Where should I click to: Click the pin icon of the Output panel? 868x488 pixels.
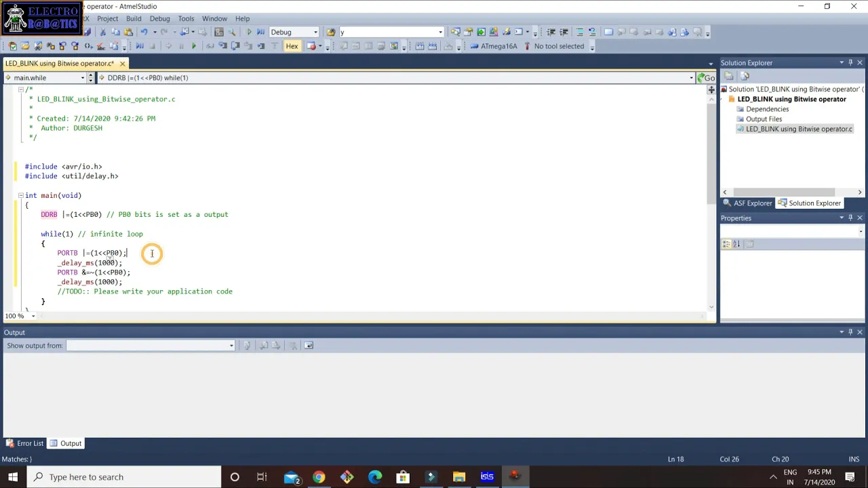[x=850, y=332]
